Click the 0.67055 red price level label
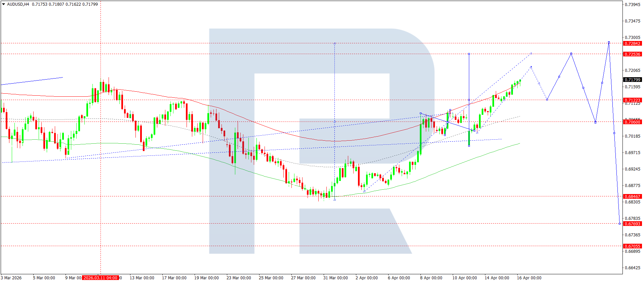 tap(632, 246)
